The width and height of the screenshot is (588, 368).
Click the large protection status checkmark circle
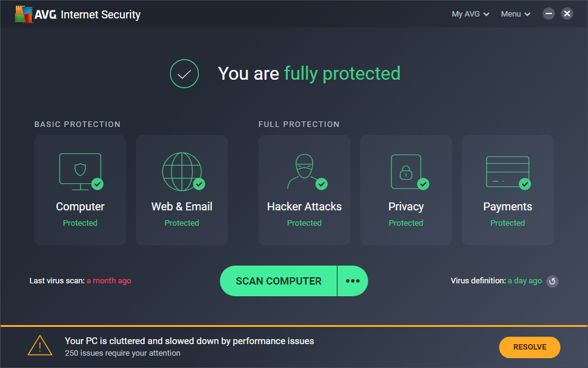[184, 74]
